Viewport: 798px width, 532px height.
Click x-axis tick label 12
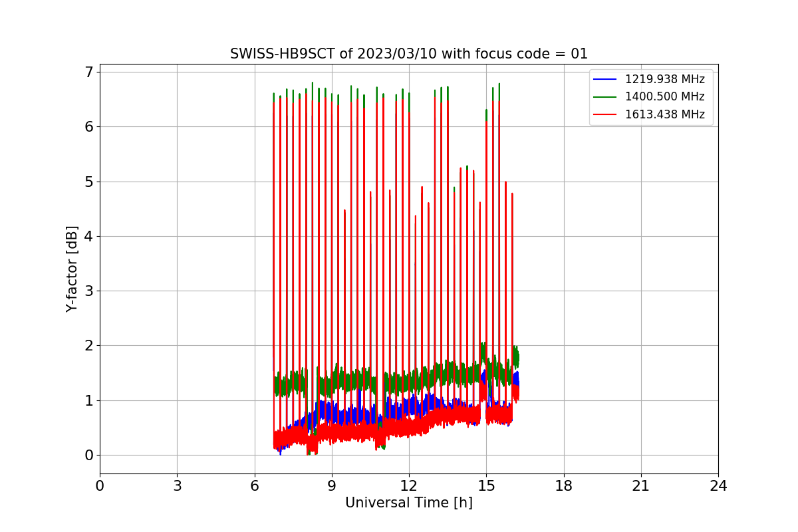409,485
